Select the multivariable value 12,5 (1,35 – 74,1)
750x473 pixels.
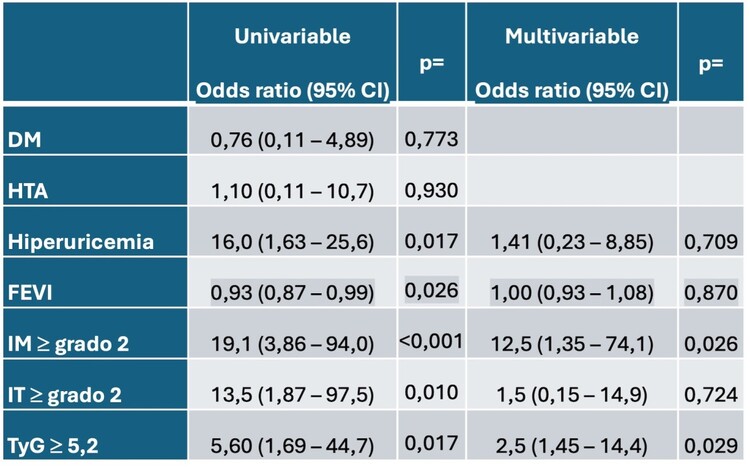[571, 343]
